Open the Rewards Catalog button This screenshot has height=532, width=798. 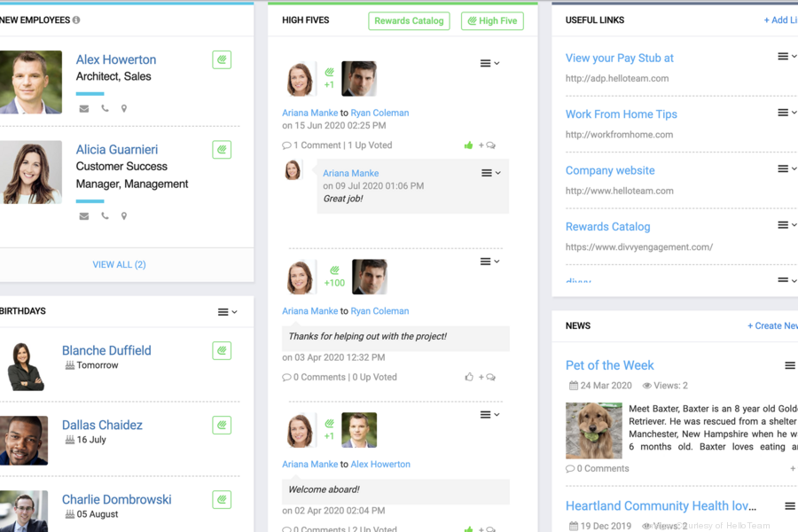pos(409,20)
